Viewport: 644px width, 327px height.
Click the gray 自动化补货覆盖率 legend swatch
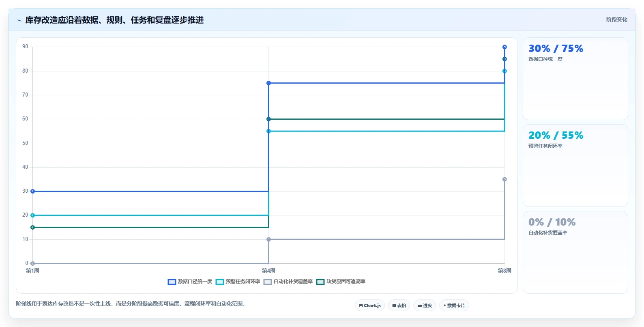tap(268, 282)
